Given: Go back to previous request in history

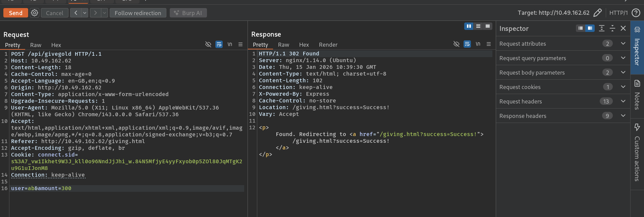Looking at the screenshot, I should 76,13.
